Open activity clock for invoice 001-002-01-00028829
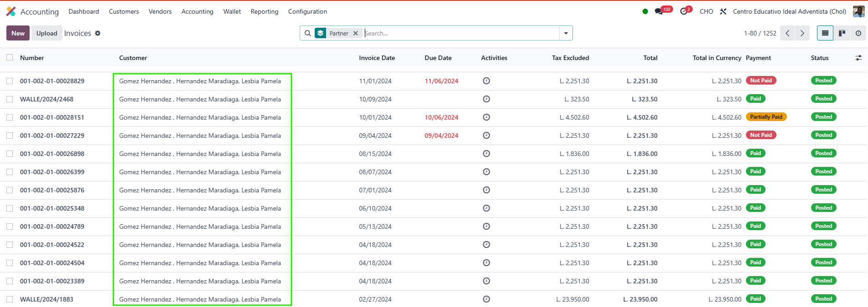 coord(486,81)
